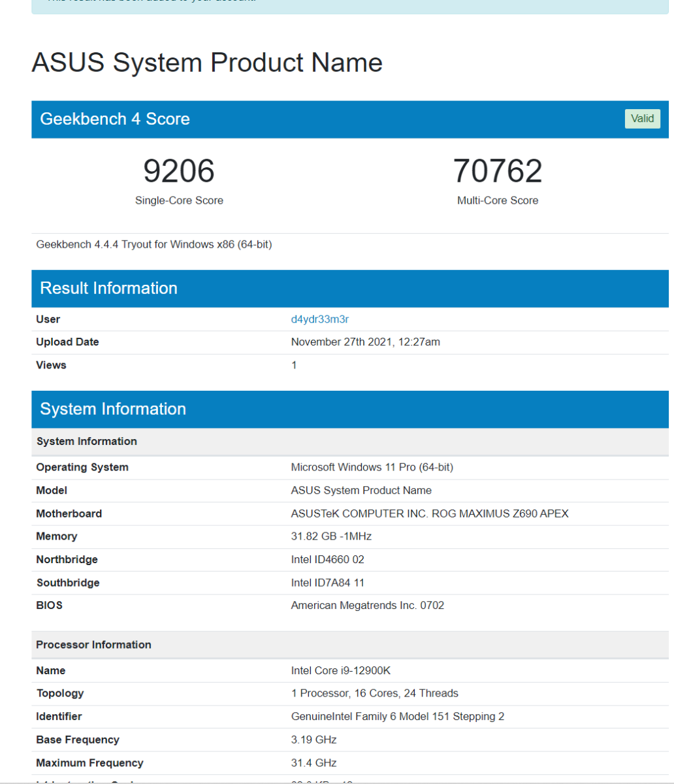Click the Maximum Frequency row label
The width and height of the screenshot is (674, 784).
click(x=90, y=763)
